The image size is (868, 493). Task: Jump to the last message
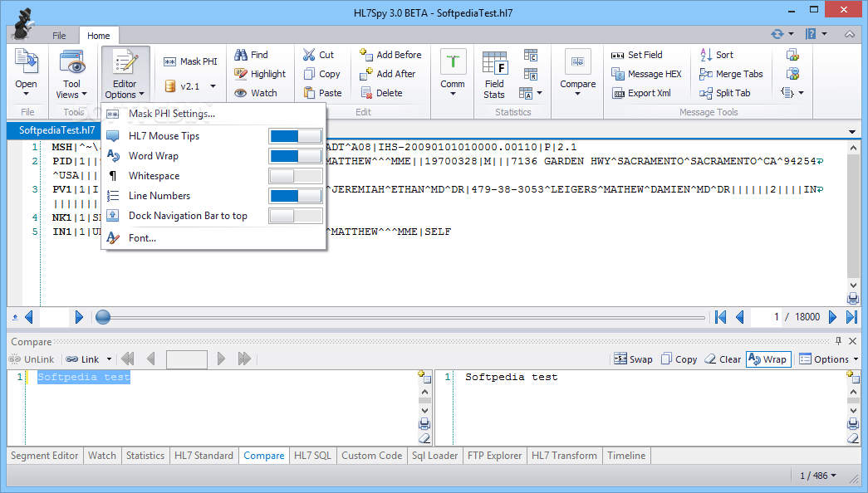[852, 317]
